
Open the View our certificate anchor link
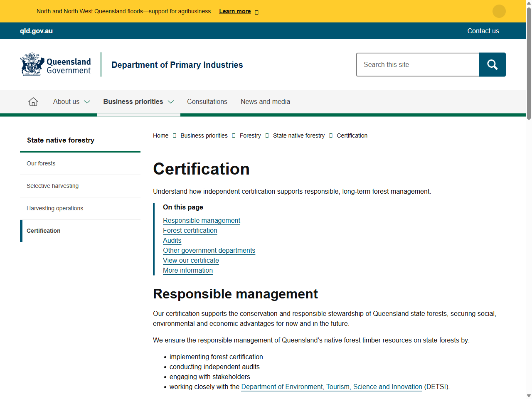[x=191, y=260]
